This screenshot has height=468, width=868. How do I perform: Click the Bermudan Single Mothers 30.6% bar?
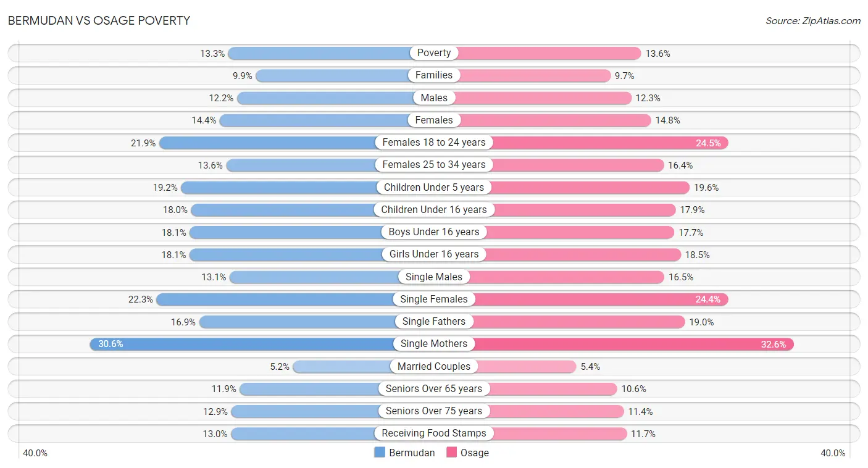[x=262, y=344]
